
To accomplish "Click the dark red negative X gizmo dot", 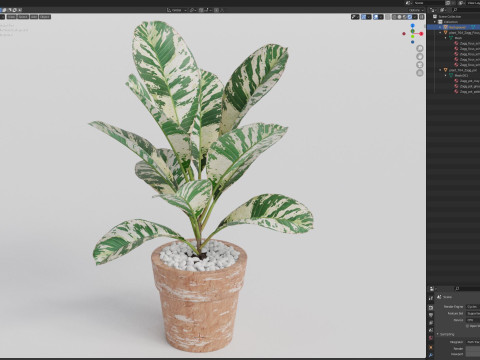I will click(x=404, y=34).
